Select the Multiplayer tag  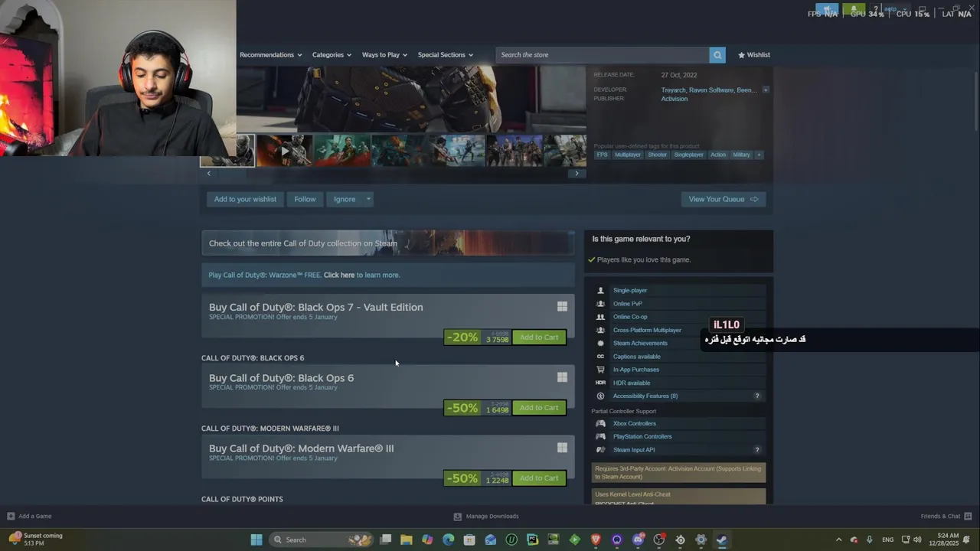pos(628,155)
